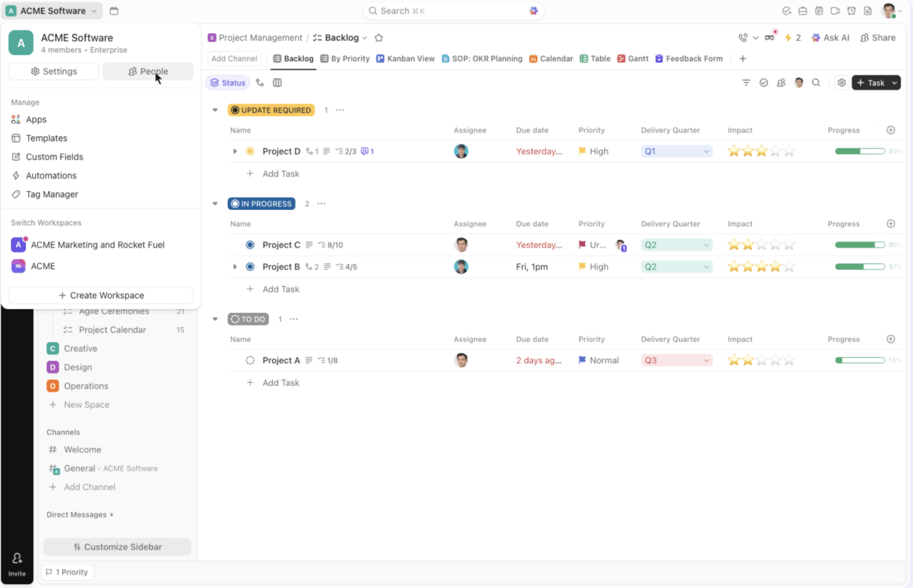Open the Task button dropdown arrow
Image resolution: width=913 pixels, height=588 pixels.
tap(895, 83)
